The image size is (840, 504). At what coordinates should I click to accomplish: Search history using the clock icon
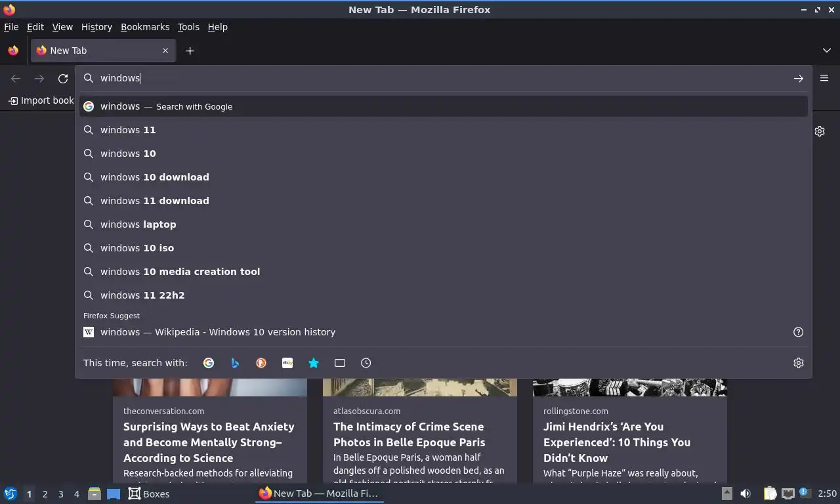(366, 363)
